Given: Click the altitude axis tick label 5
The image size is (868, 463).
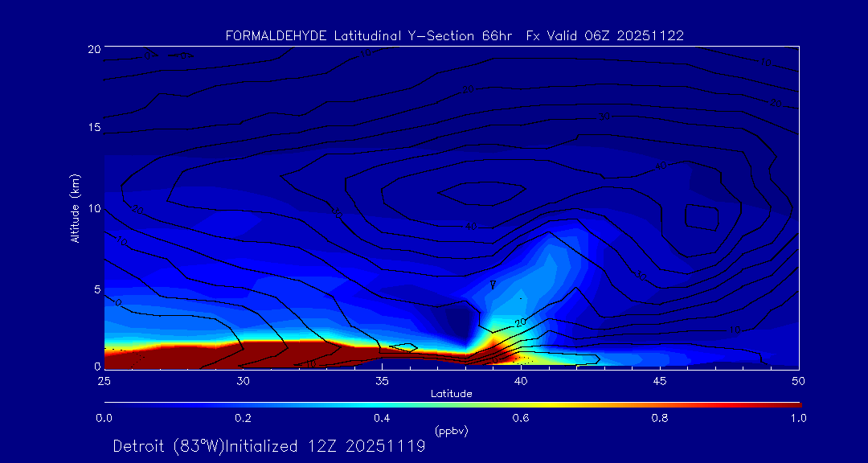Looking at the screenshot, I should click(x=97, y=289).
